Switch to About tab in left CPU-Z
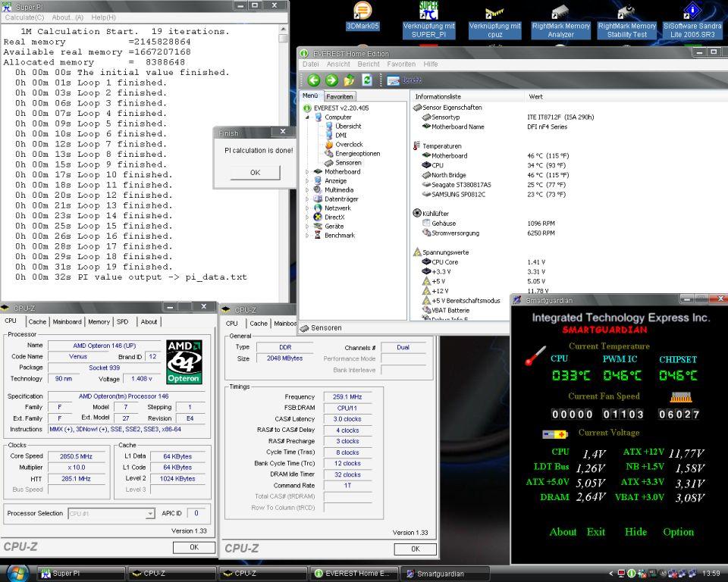The width and height of the screenshot is (728, 582). (149, 321)
